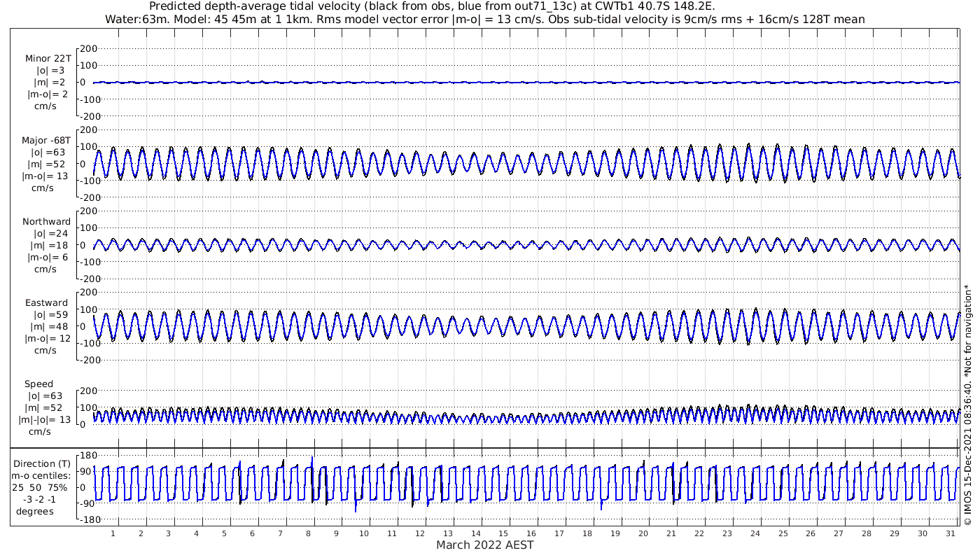Select the 'Speed' panel label
The width and height of the screenshot is (980, 560).
pyautogui.click(x=38, y=384)
